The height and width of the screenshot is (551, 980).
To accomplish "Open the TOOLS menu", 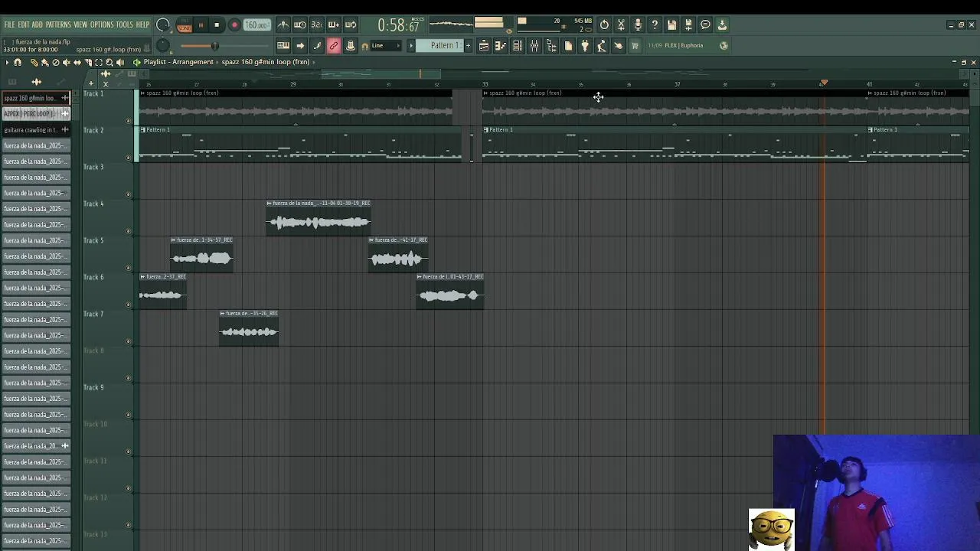I will (x=125, y=24).
